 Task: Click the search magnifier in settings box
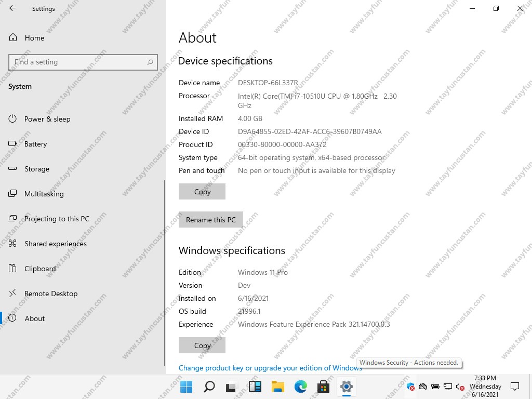[150, 62]
